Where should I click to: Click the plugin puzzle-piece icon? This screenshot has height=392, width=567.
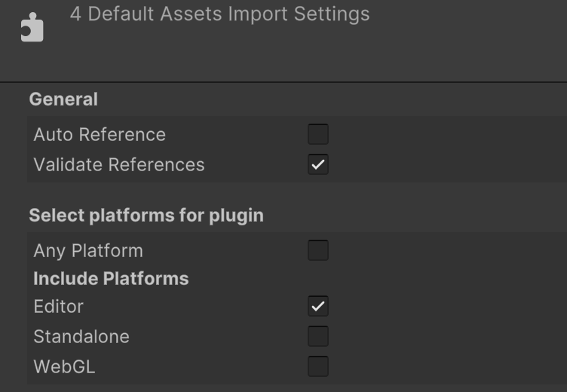click(x=32, y=27)
